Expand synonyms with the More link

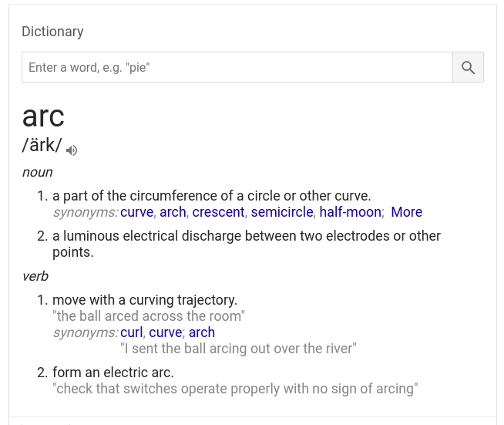click(406, 212)
